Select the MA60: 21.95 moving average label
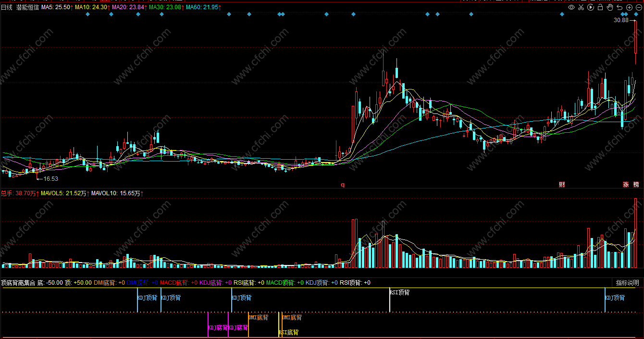644x339 pixels. (x=203, y=7)
